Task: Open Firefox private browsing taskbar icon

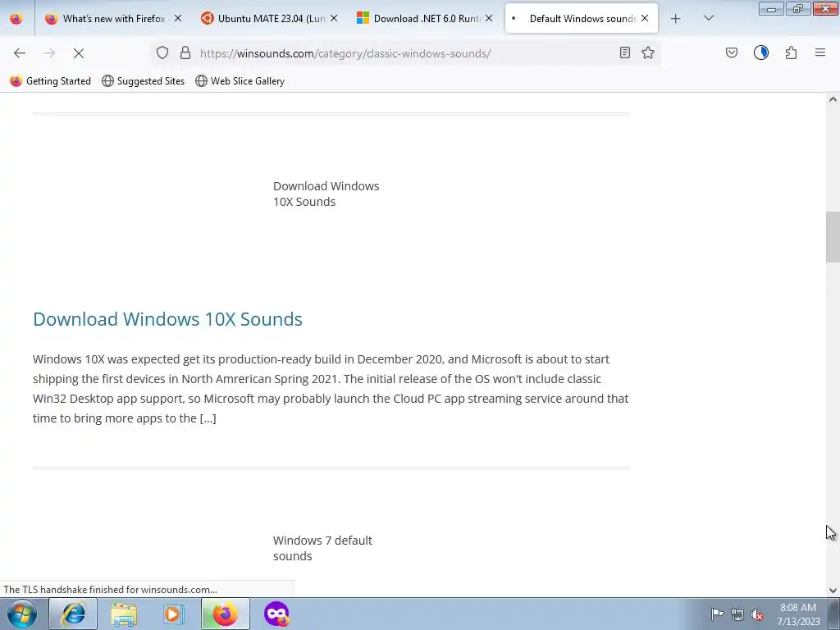Action: point(276,614)
